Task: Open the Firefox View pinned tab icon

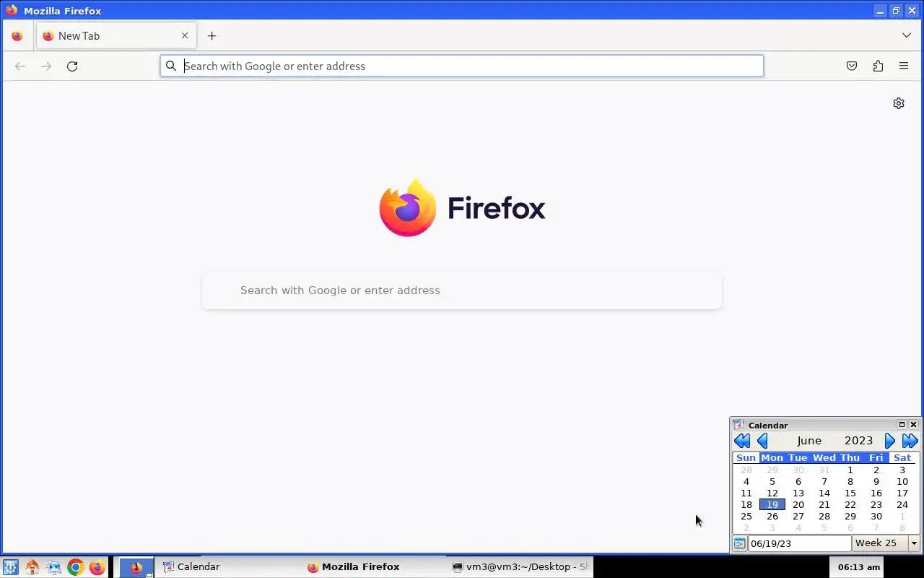Action: point(17,35)
